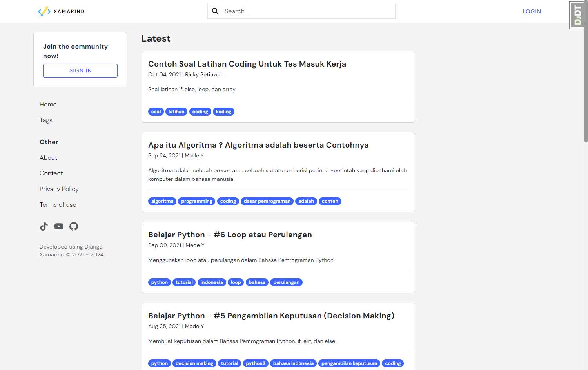Click 'Developed using Django.' footer text
The height and width of the screenshot is (370, 588).
pos(72,247)
